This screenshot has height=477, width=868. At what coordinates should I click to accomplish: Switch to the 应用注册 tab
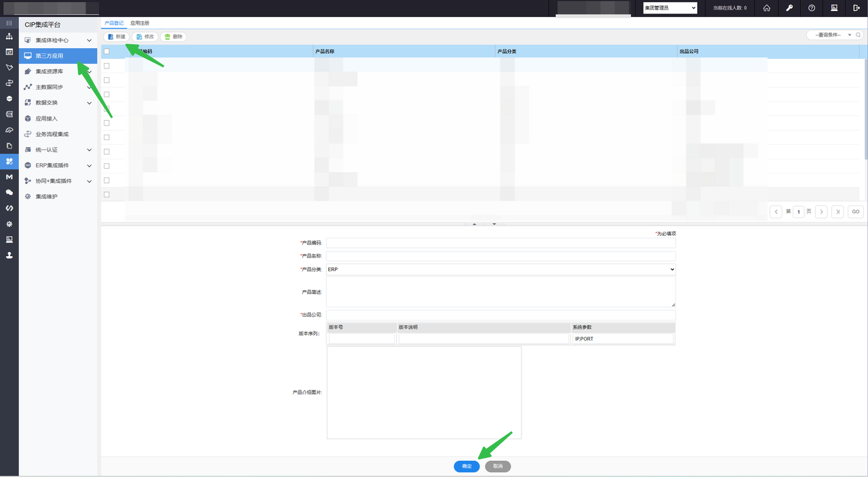pyautogui.click(x=140, y=23)
